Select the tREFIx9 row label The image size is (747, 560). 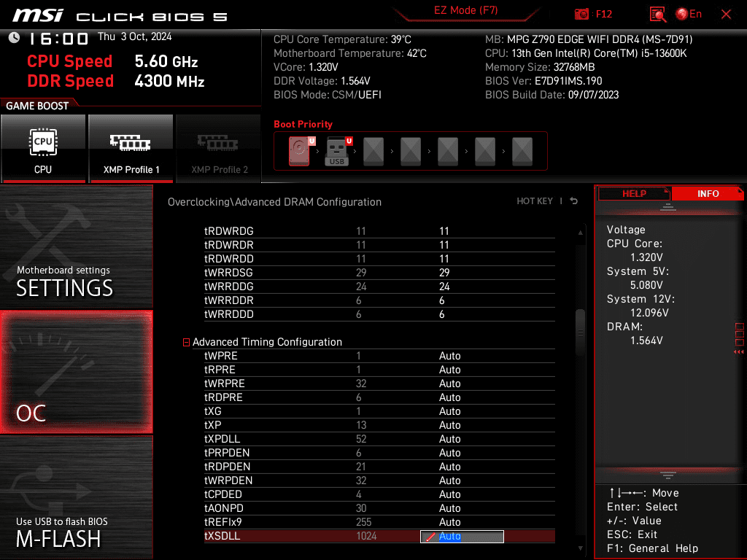[223, 522]
